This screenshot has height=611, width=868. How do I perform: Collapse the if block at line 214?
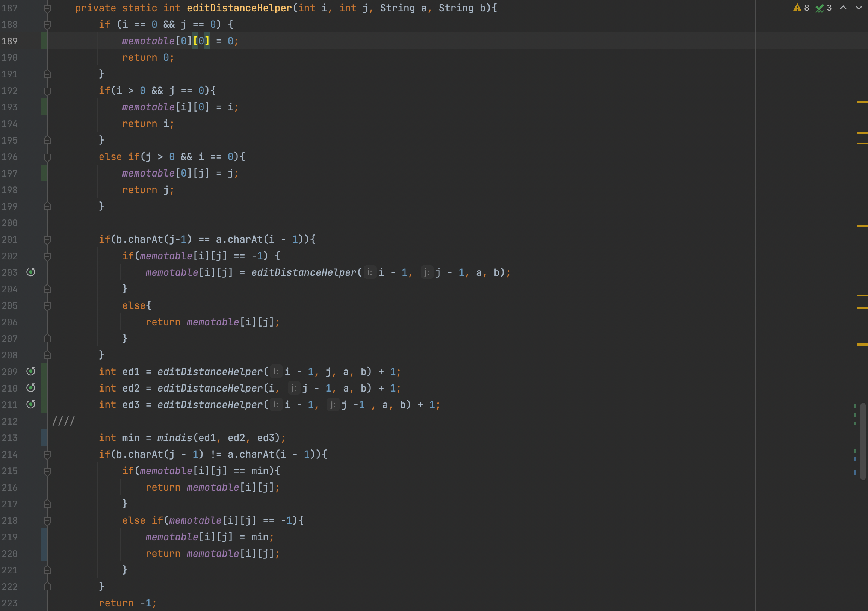point(47,455)
